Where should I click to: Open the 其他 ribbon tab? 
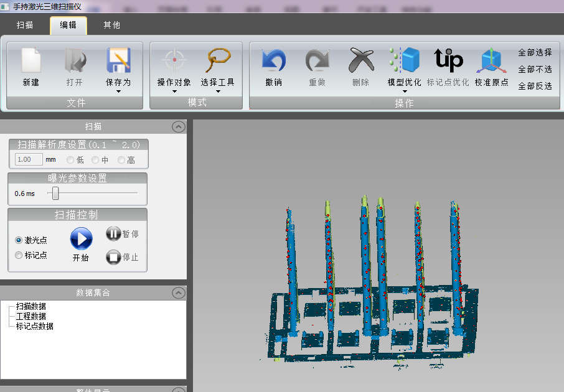point(112,25)
